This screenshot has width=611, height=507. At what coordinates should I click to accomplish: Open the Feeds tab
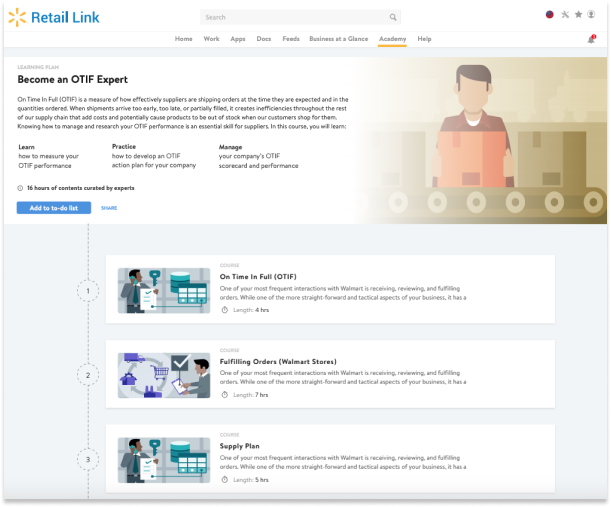tap(291, 39)
